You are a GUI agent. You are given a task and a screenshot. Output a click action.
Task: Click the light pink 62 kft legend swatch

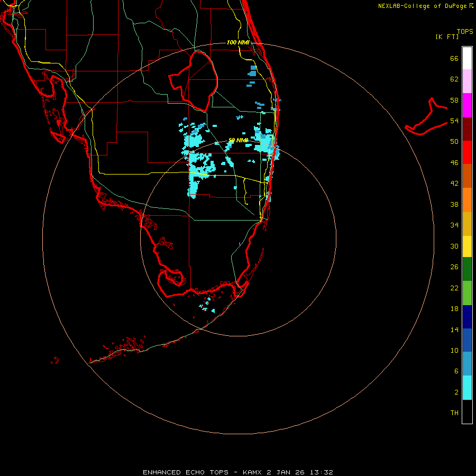coord(467,81)
